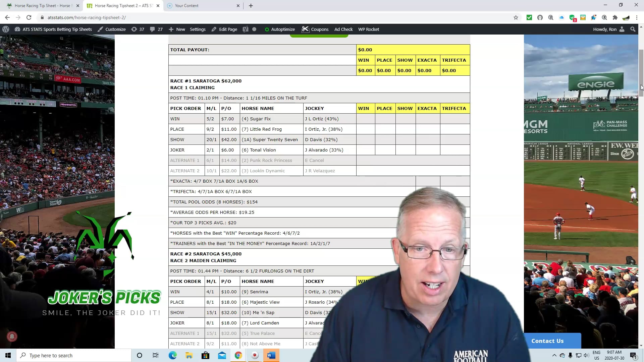Click the 37 updates icon
Image resolution: width=644 pixels, height=362 pixels.
[x=138, y=29]
